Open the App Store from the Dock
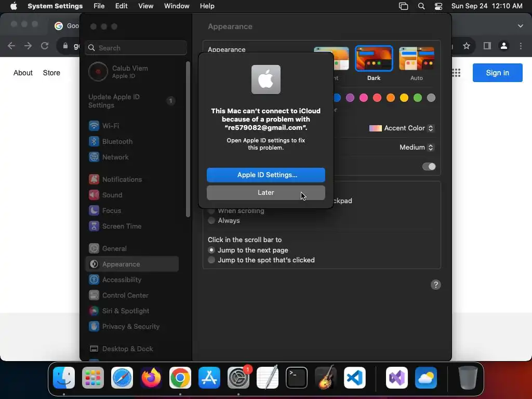The width and height of the screenshot is (532, 399). (x=209, y=378)
